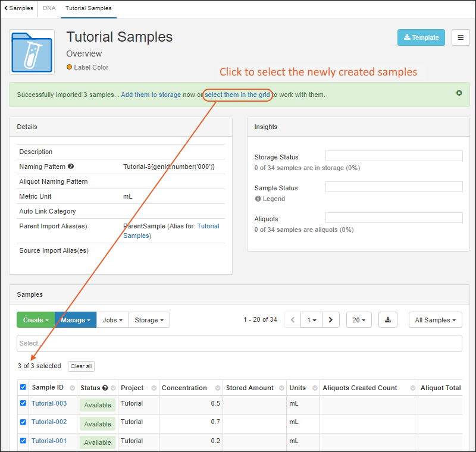The height and width of the screenshot is (452, 476).
Task: Uncheck the Tutorial-003 row checkbox
Action: coord(23,403)
